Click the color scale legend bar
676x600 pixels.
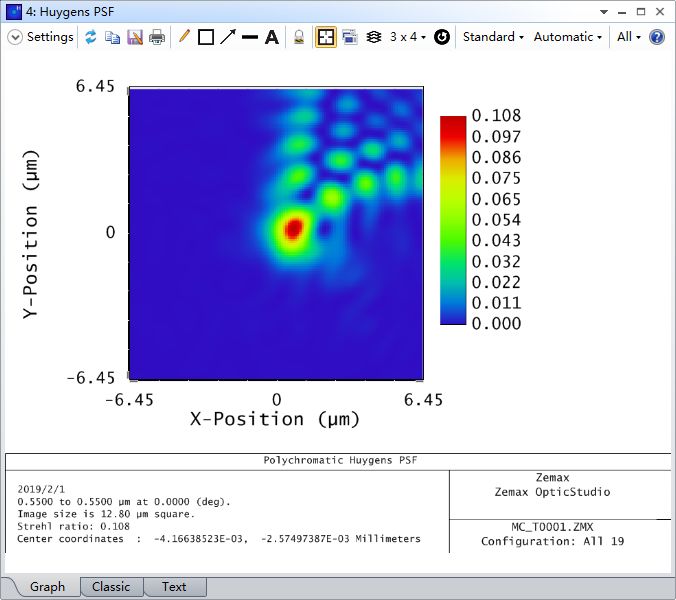coord(453,220)
